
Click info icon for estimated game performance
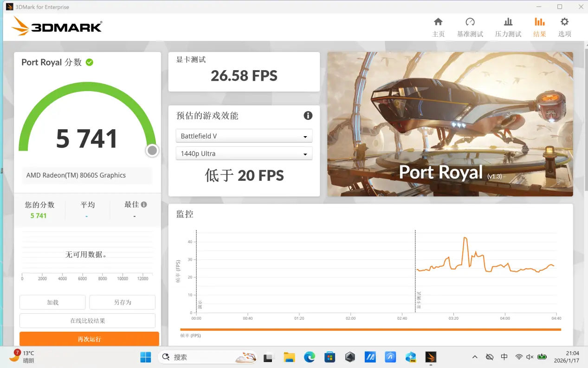tap(308, 116)
